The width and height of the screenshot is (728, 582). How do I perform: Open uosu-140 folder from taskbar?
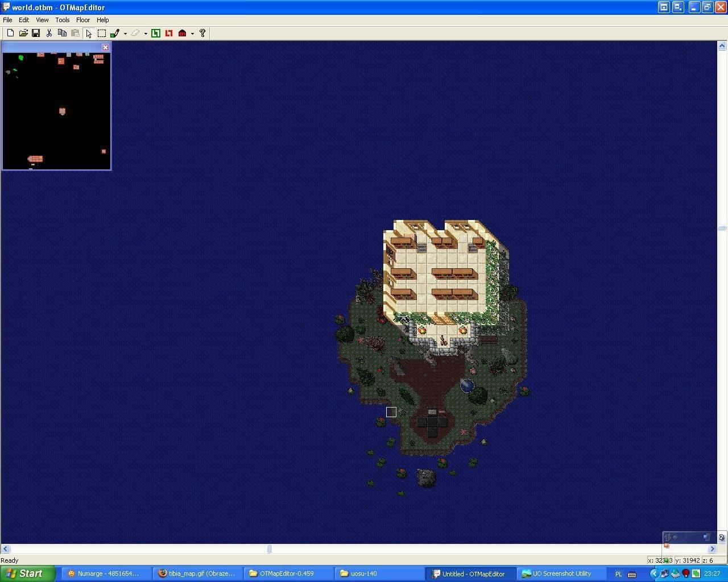click(x=379, y=573)
